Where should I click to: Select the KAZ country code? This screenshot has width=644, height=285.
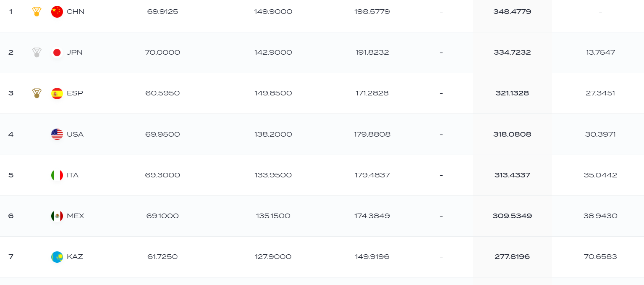click(75, 257)
